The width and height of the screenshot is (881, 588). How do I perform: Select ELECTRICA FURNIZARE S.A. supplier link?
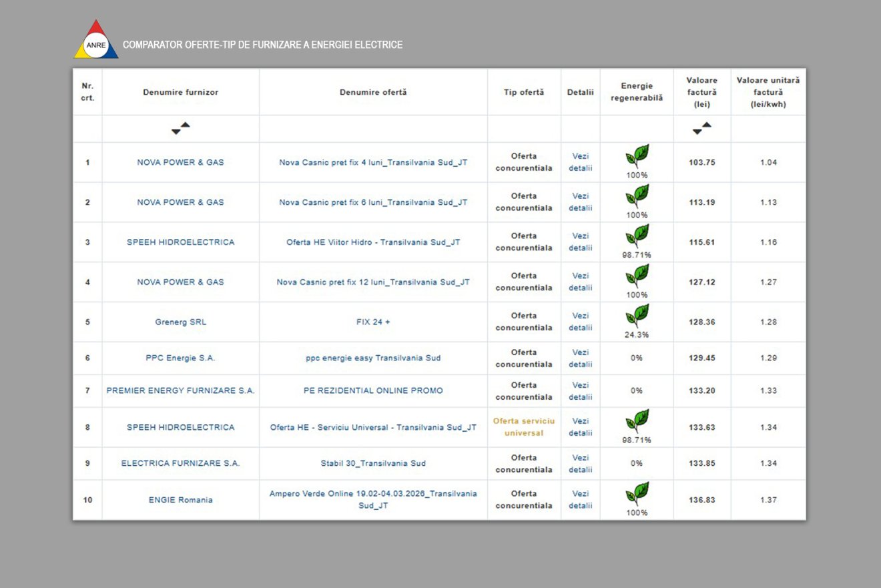tap(180, 463)
